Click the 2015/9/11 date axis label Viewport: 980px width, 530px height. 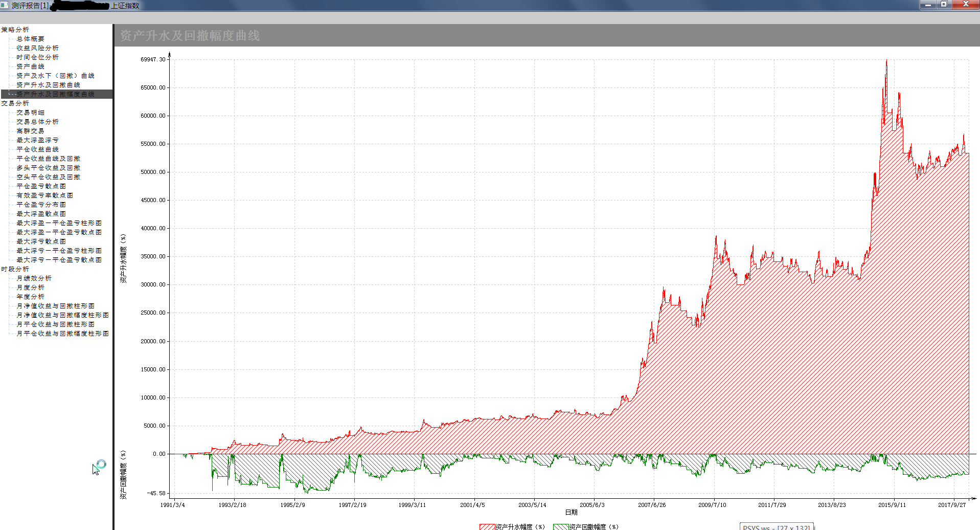click(x=892, y=505)
